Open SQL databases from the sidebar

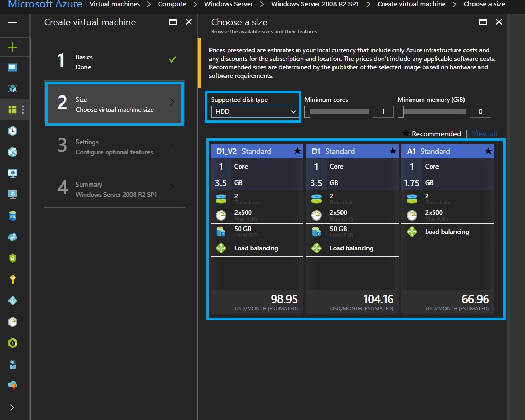pyautogui.click(x=13, y=216)
